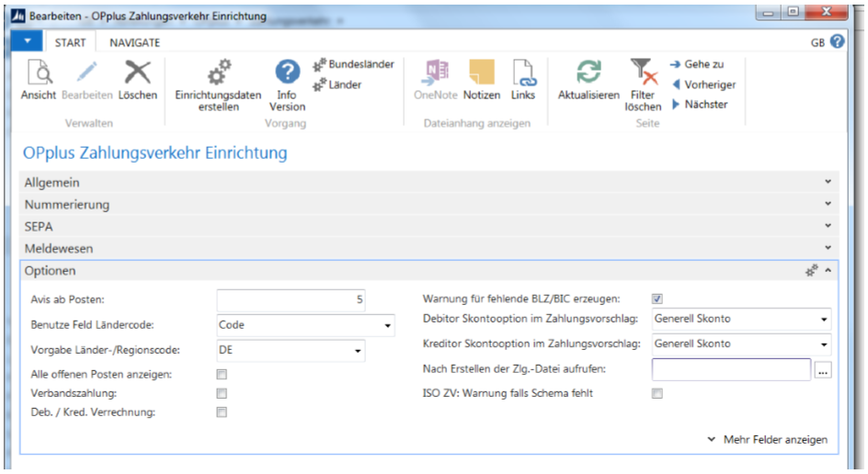868x474 pixels.
Task: Run Einrichtungsdaten erstellen gears icon
Action: pos(219,73)
